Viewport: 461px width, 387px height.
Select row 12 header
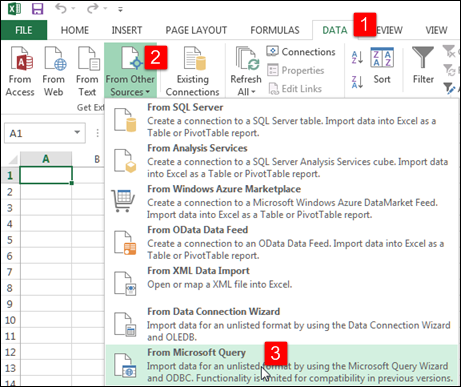tap(10, 352)
